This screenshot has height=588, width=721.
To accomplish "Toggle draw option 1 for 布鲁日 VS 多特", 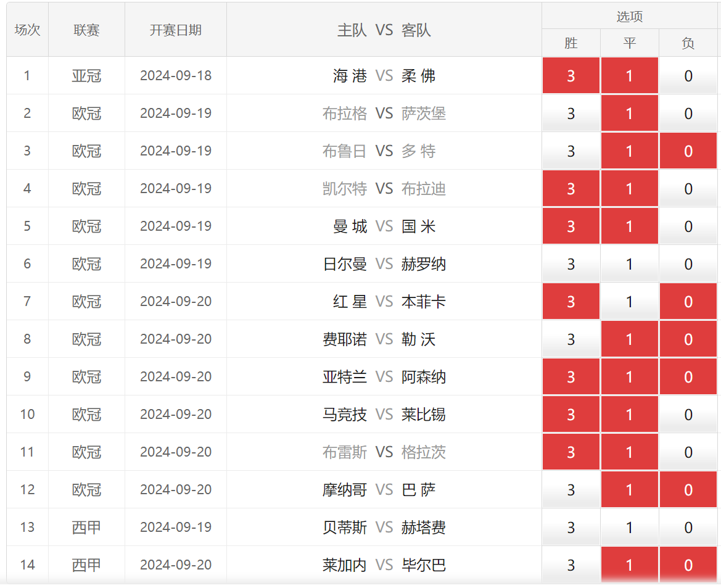I will tap(630, 151).
